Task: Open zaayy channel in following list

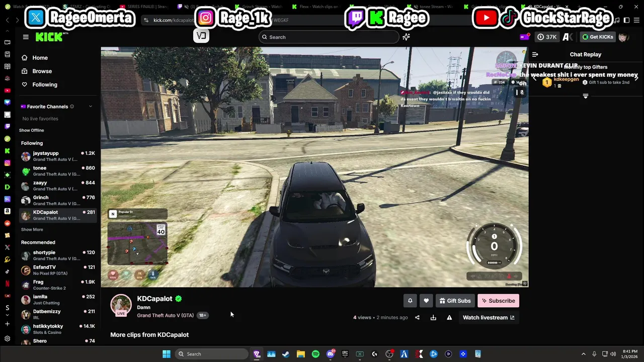Action: pos(58,186)
